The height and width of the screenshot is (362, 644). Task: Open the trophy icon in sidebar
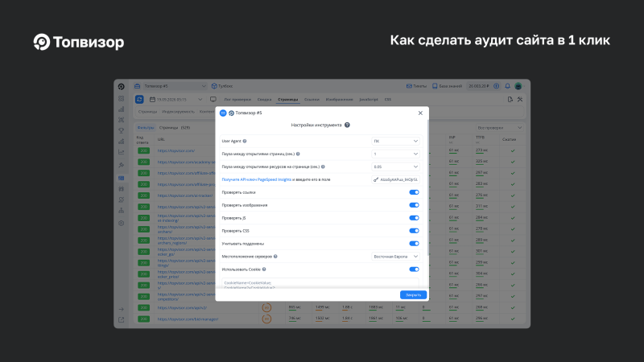point(122,131)
